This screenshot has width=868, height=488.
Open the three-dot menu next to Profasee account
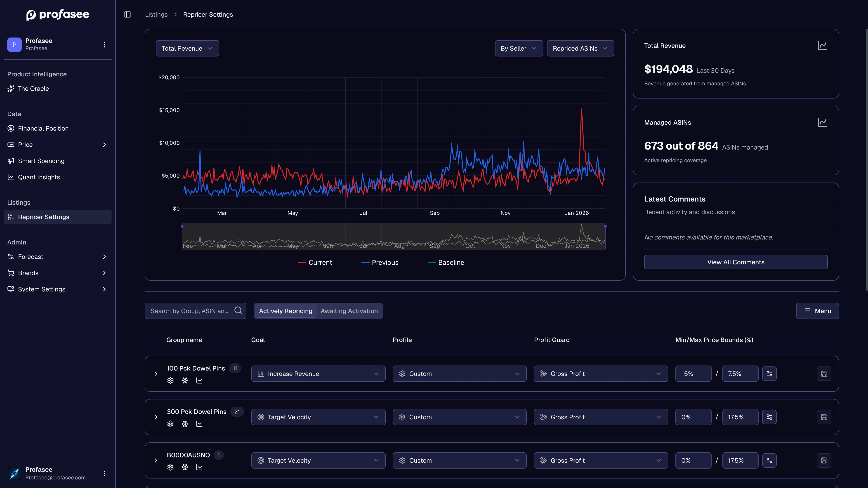click(104, 45)
